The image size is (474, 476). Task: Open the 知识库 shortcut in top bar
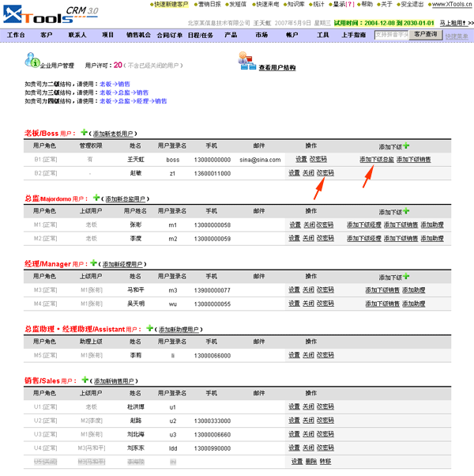(x=295, y=4)
